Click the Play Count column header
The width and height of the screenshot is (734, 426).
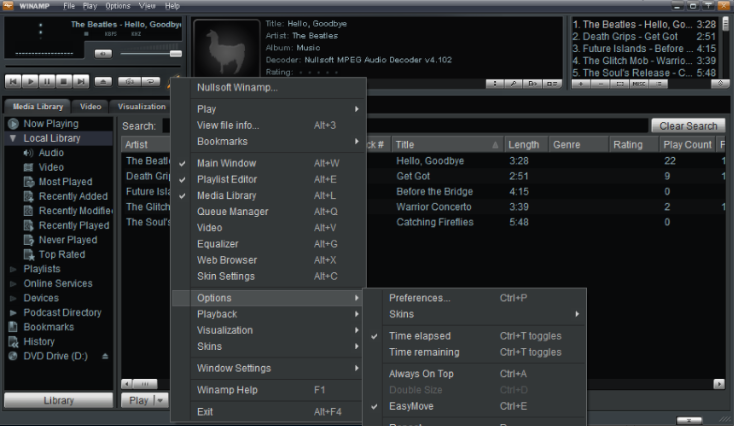click(687, 145)
